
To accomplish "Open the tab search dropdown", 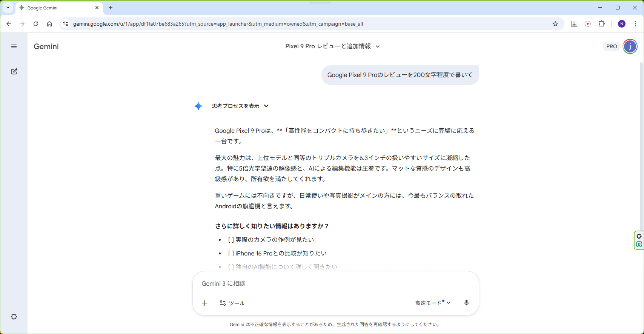I will (x=8, y=8).
